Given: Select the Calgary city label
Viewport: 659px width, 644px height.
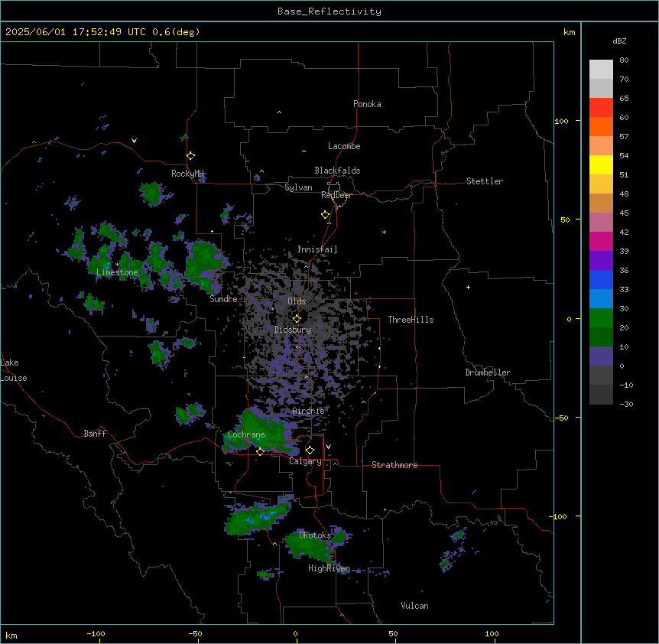Looking at the screenshot, I should [x=305, y=461].
